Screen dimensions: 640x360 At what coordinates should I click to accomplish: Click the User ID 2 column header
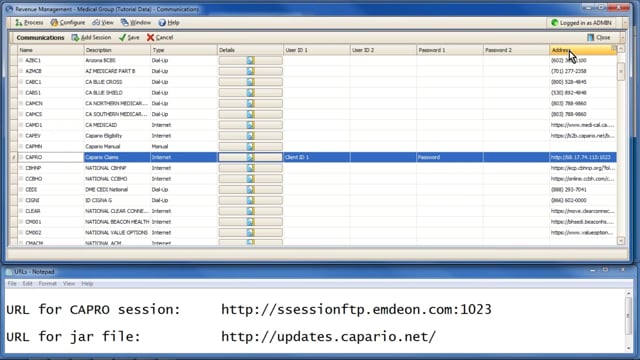click(x=383, y=50)
